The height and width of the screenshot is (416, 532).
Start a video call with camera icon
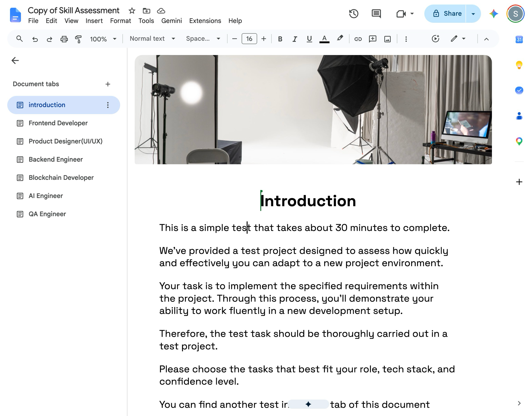click(x=401, y=14)
